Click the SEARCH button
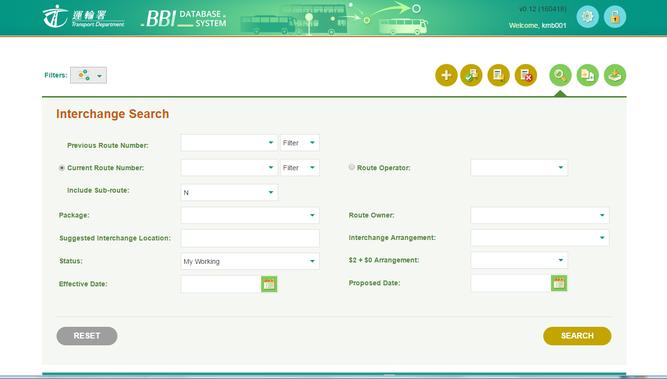Image resolution: width=667 pixels, height=379 pixels. (x=577, y=336)
